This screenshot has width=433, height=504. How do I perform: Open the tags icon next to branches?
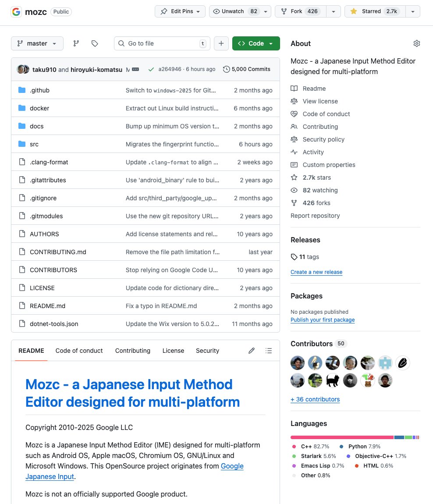tap(95, 43)
